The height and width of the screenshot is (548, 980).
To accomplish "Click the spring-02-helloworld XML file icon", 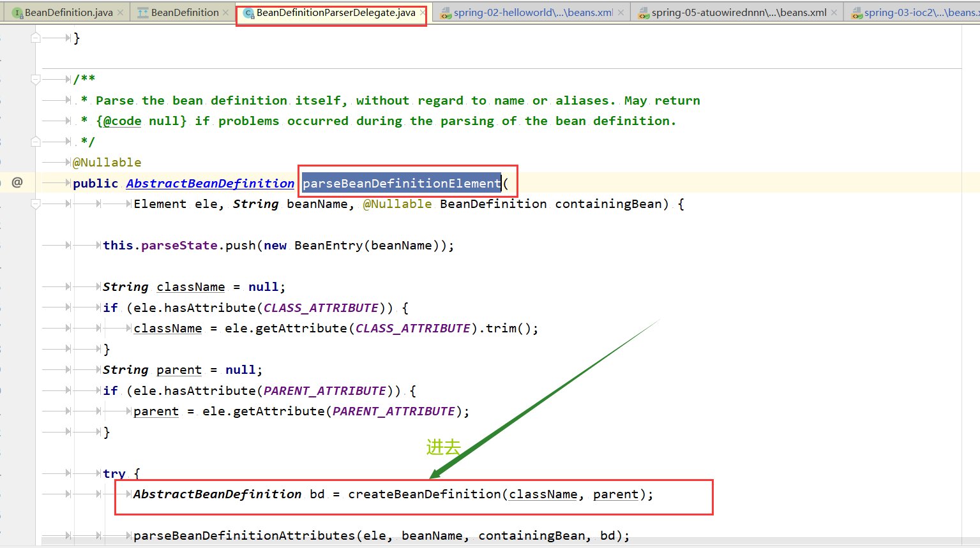I will pyautogui.click(x=446, y=13).
